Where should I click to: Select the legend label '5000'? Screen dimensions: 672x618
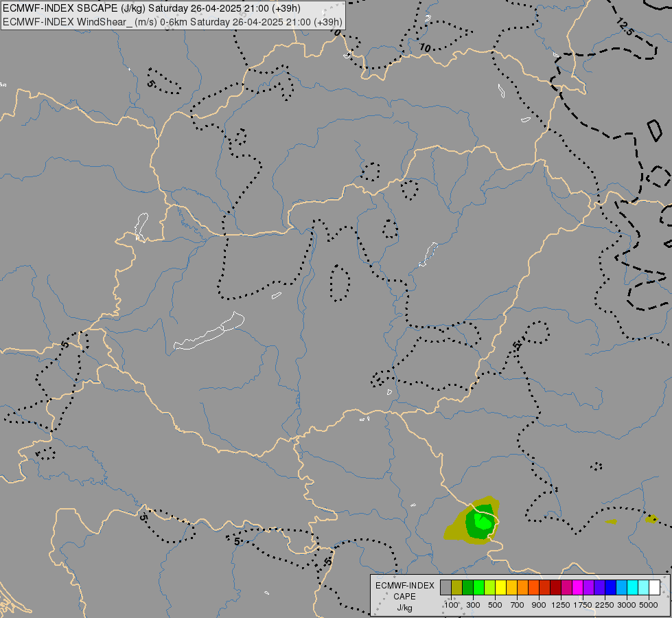coord(649,605)
